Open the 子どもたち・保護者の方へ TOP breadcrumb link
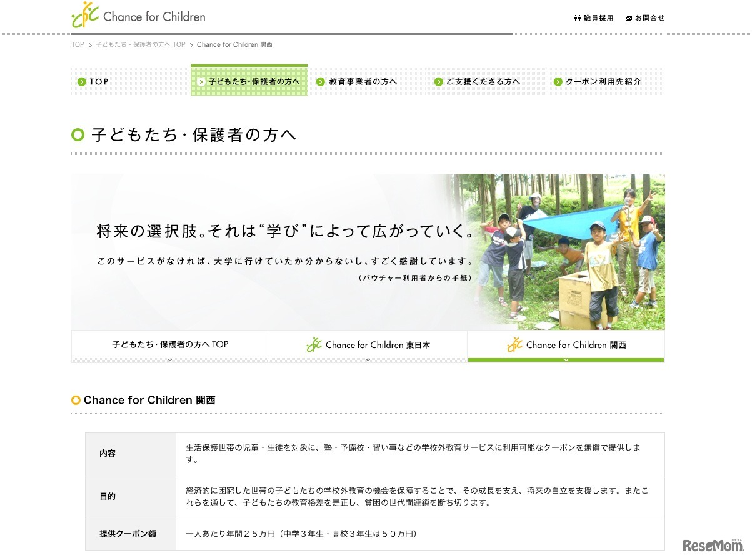Image resolution: width=752 pixels, height=560 pixels. coord(138,44)
